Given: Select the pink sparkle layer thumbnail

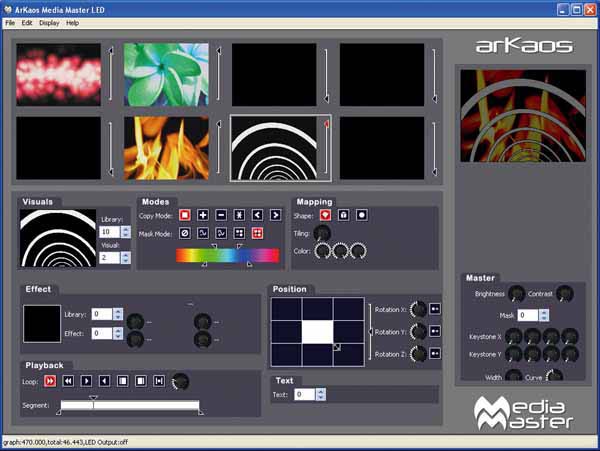Looking at the screenshot, I should 59,74.
